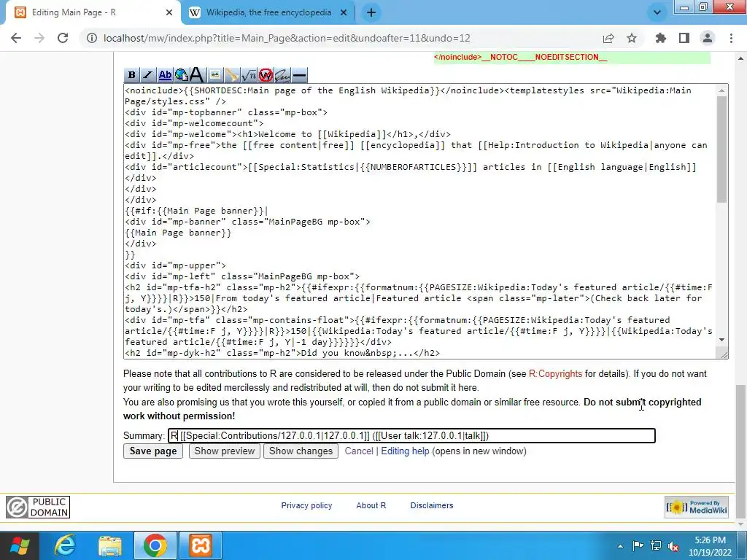Screen dimensions: 747x560
Task: Click the textarea scrollbar up arrow
Action: pyautogui.click(x=721, y=90)
